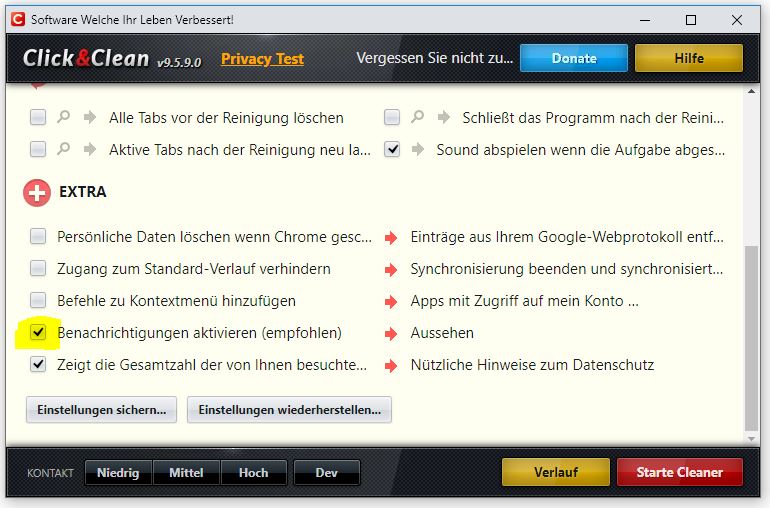Viewport: 770px width, 508px height.
Task: Click the Click&Clean logo
Action: [x=86, y=58]
